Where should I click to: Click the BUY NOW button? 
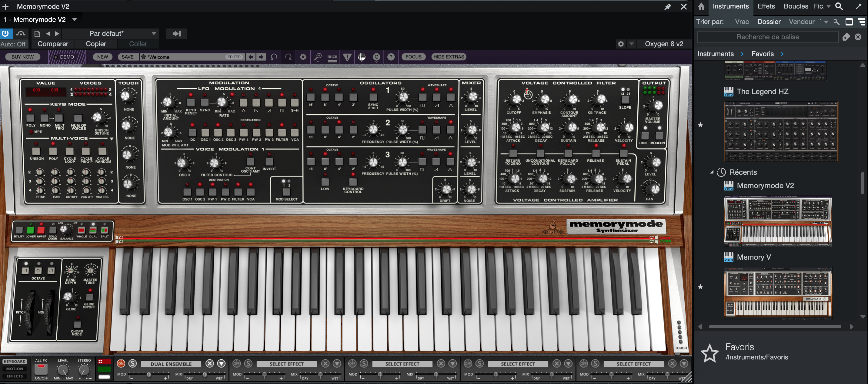click(x=22, y=57)
